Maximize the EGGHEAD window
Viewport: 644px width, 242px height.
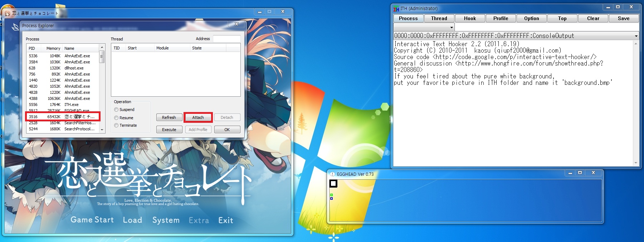coord(580,173)
